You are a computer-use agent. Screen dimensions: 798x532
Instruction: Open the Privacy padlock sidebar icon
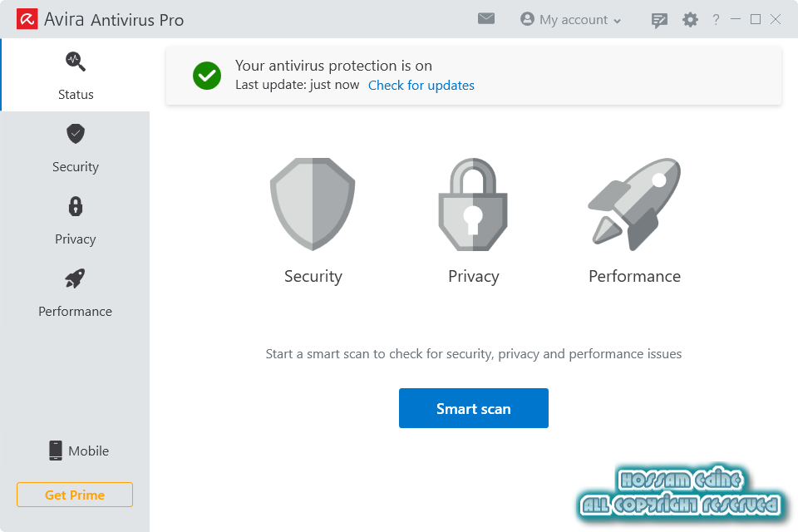[76, 206]
